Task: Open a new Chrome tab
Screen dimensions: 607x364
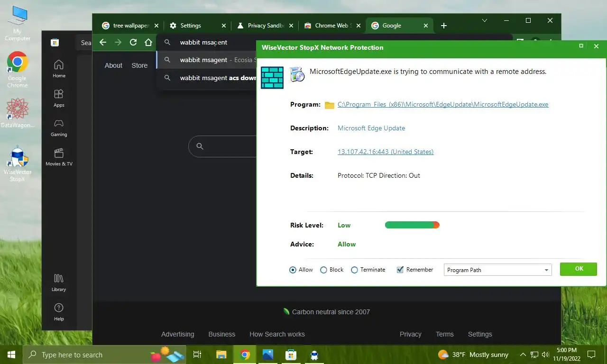Action: (x=444, y=26)
